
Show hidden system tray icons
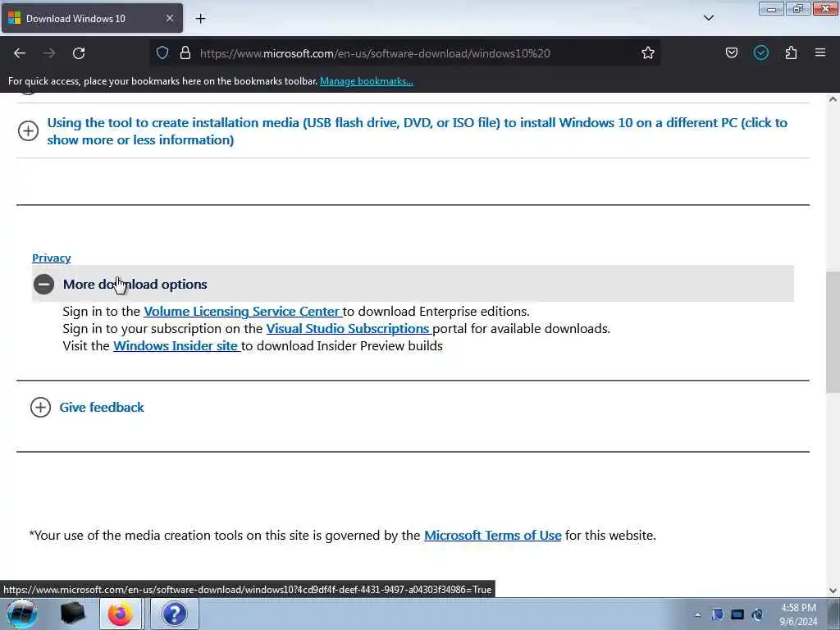697,614
